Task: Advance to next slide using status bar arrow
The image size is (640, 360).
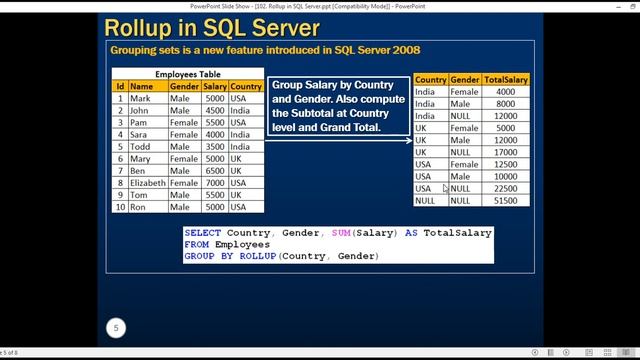Action: tap(566, 352)
